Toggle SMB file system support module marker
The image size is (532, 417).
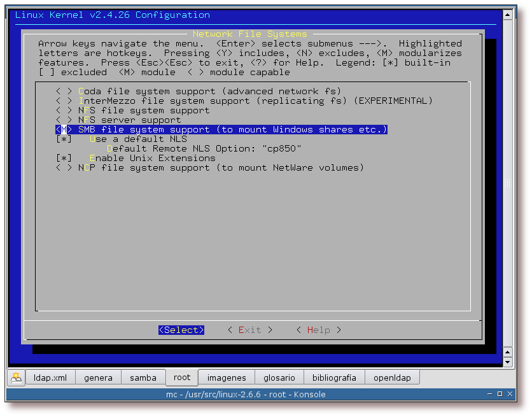[x=64, y=129]
